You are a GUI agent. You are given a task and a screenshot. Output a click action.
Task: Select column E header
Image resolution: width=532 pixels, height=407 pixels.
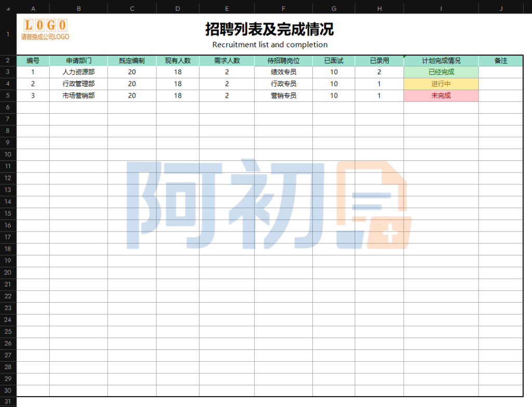[x=227, y=8]
